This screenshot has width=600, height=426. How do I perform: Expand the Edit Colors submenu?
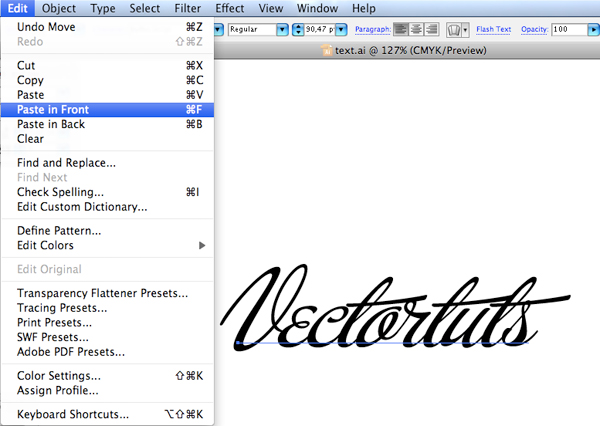pos(107,245)
